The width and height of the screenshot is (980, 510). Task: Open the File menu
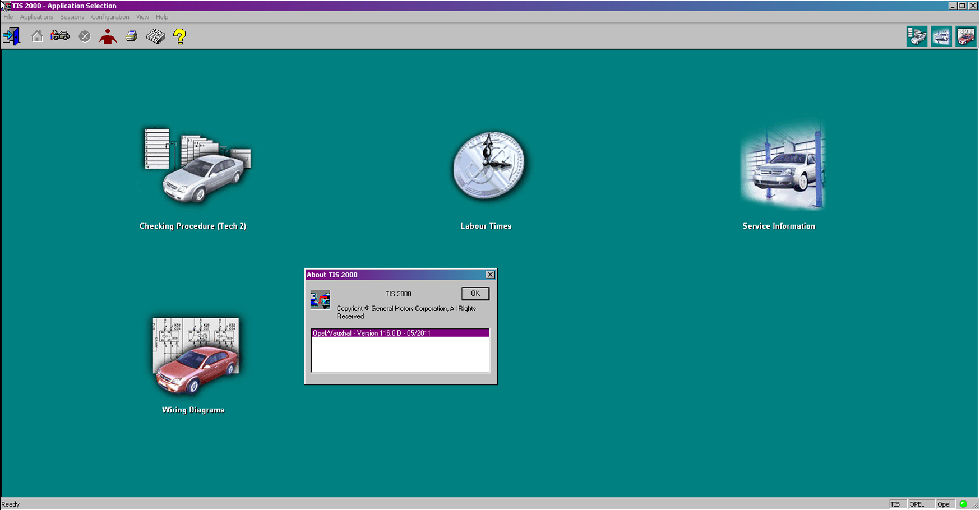point(8,17)
